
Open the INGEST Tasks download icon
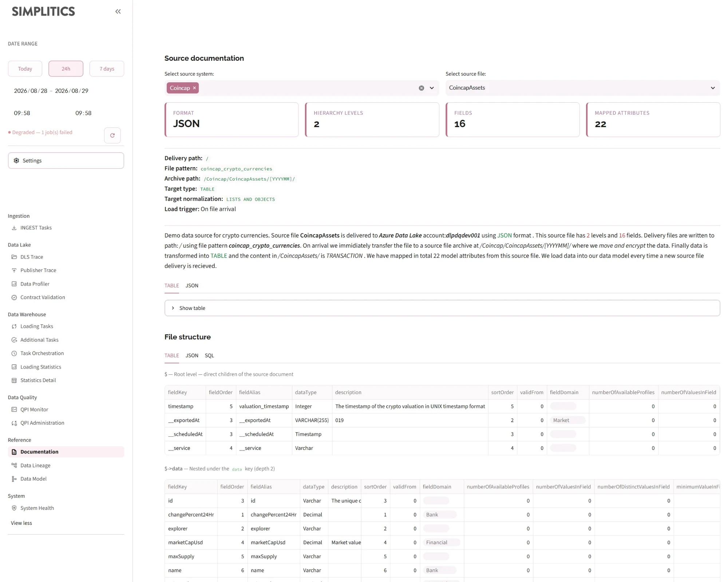click(x=14, y=228)
